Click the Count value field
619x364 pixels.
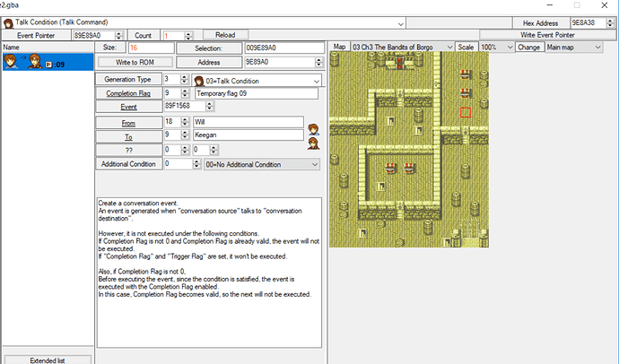point(174,36)
